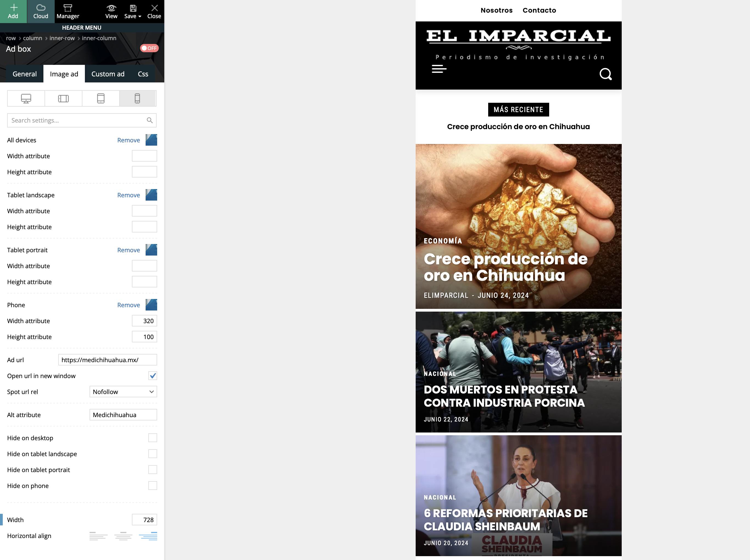Open the Css tab
The image size is (750, 560).
coord(143,74)
